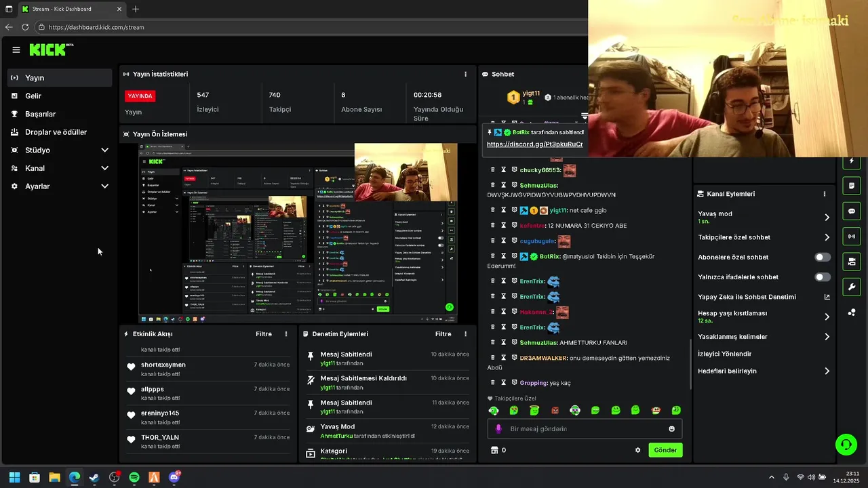Open Takipçilere özel sohbet options arrow

point(827,237)
